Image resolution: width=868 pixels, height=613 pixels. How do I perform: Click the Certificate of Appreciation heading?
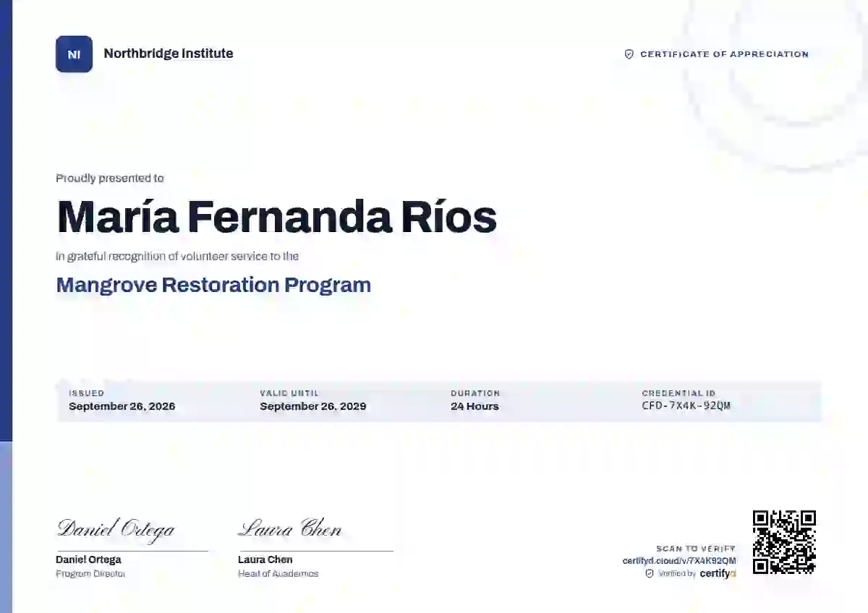point(724,54)
